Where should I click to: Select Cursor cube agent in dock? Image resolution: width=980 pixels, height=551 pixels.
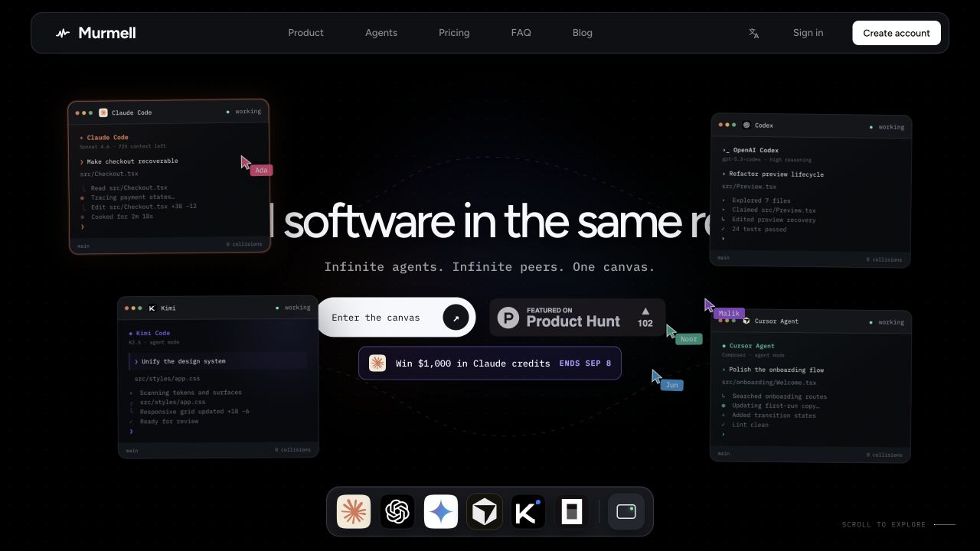tap(485, 512)
